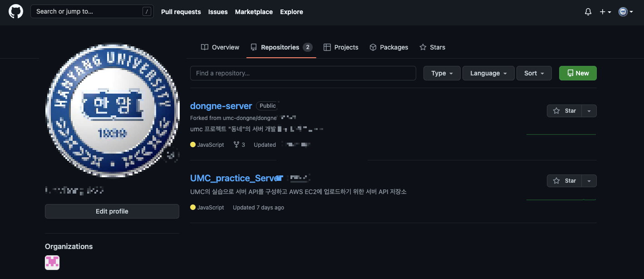Open the plus create-new menu
The height and width of the screenshot is (279, 644).
pyautogui.click(x=605, y=12)
